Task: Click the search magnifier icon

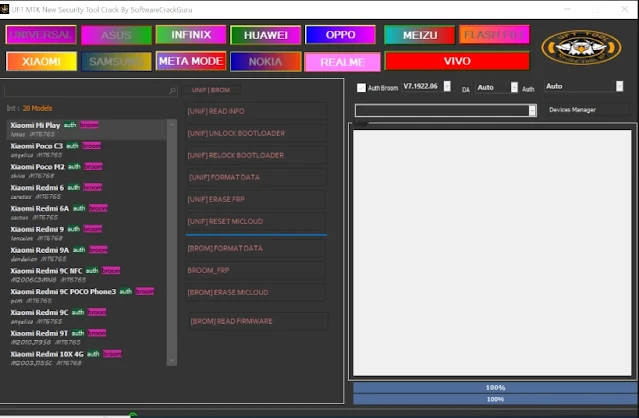Action: (172, 90)
